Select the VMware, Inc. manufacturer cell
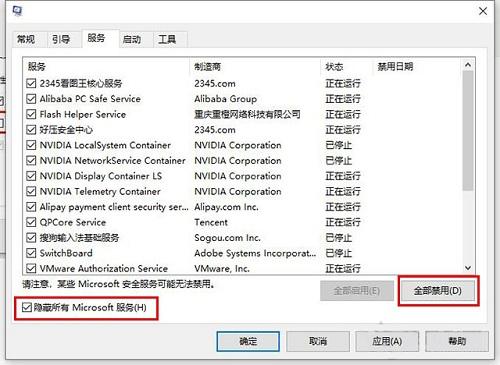500x365 pixels. click(222, 268)
